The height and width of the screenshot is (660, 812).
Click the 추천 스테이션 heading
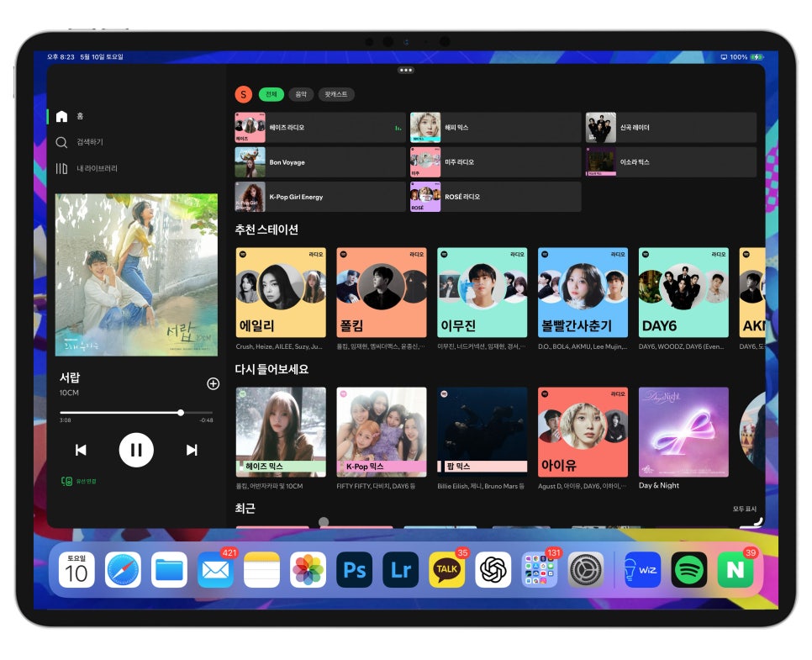click(266, 230)
